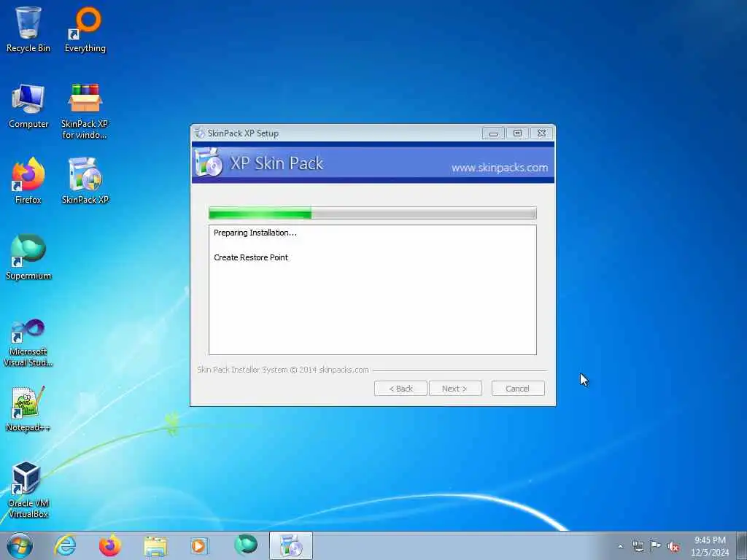Select the Computer desktop icon
The width and height of the screenshot is (747, 560).
(x=28, y=106)
